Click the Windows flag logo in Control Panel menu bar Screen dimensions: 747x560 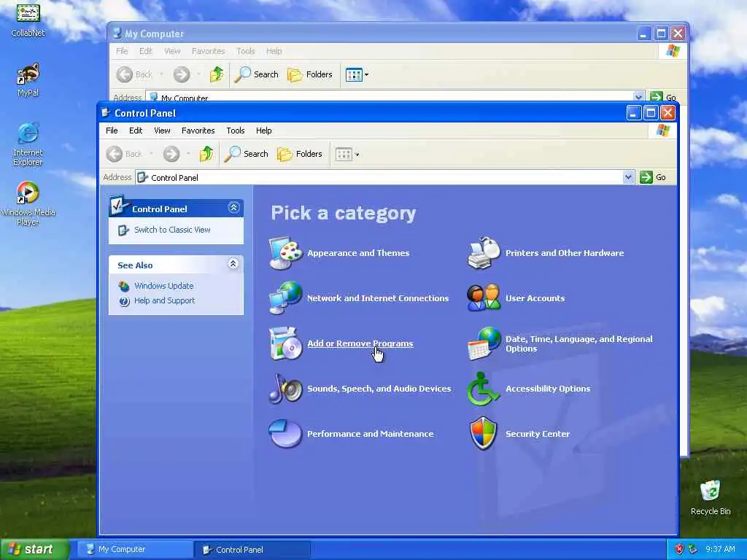pos(662,131)
